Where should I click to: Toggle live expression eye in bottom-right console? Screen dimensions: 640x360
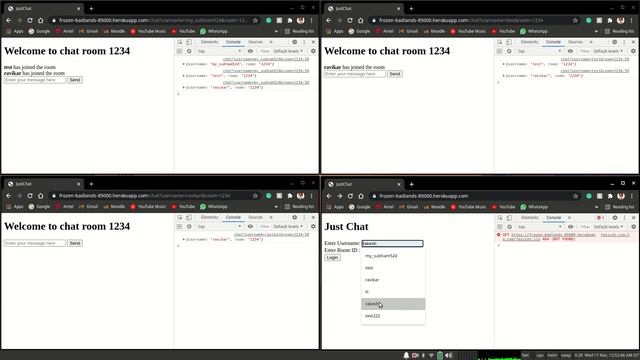click(571, 227)
